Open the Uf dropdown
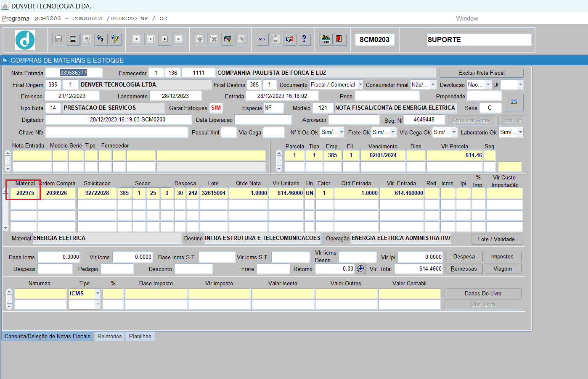 point(520,85)
